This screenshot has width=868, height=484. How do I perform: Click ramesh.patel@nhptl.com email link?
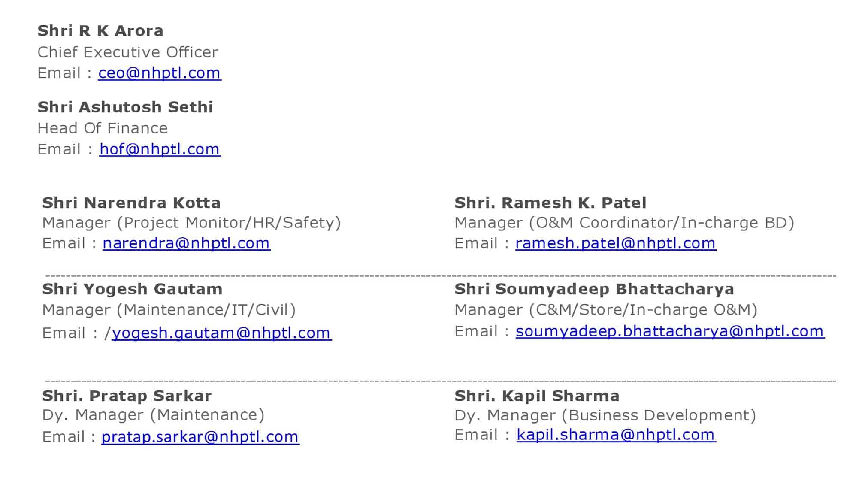point(616,243)
